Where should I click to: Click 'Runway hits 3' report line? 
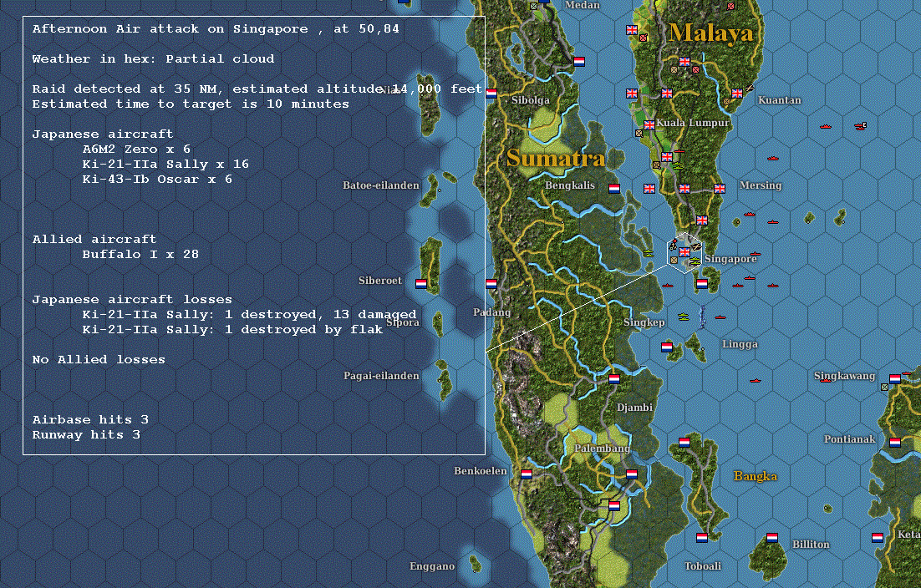86,435
